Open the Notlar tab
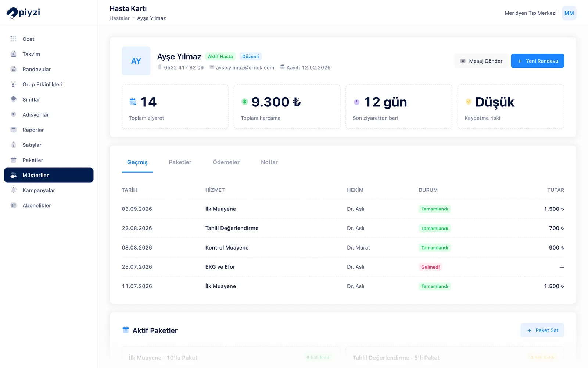This screenshot has height=368, width=588. pyautogui.click(x=269, y=162)
